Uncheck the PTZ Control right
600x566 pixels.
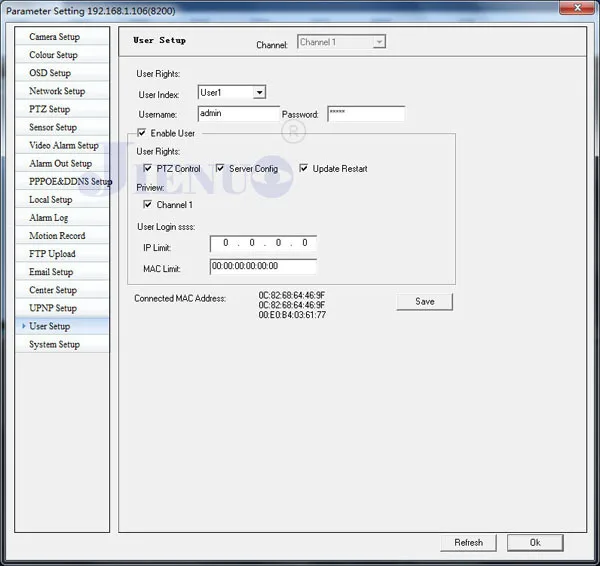pyautogui.click(x=147, y=168)
